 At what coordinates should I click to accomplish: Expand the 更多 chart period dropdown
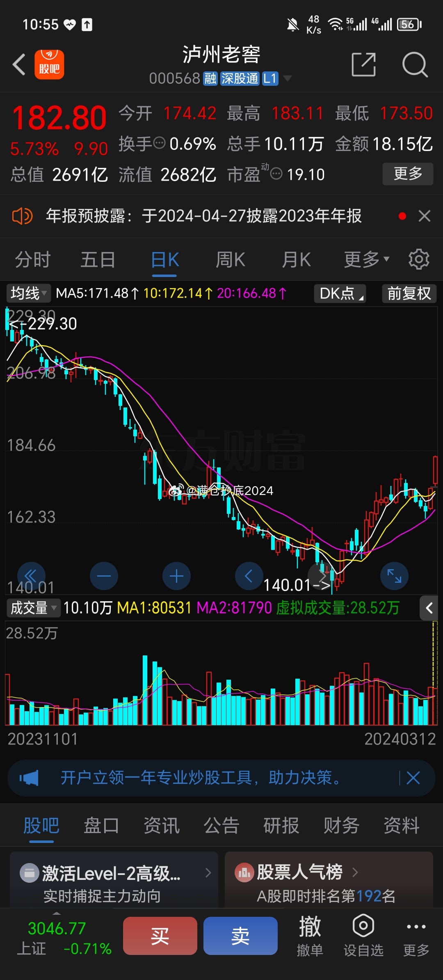[x=366, y=260]
